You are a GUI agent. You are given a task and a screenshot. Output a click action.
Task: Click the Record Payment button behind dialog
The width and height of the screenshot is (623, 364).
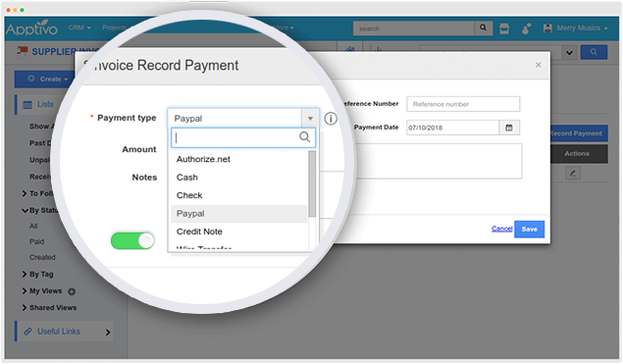point(579,133)
